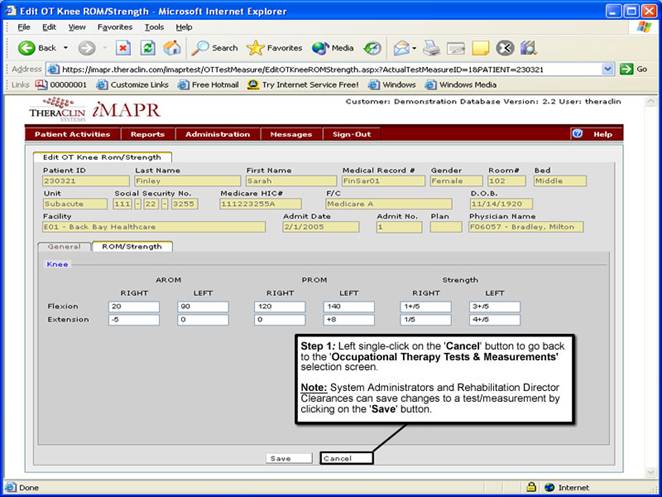Open the Mail button dropdown
The image size is (662, 497).
412,47
